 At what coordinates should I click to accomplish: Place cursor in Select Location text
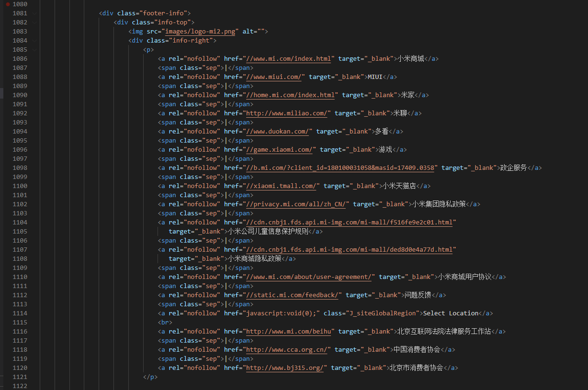(x=451, y=313)
